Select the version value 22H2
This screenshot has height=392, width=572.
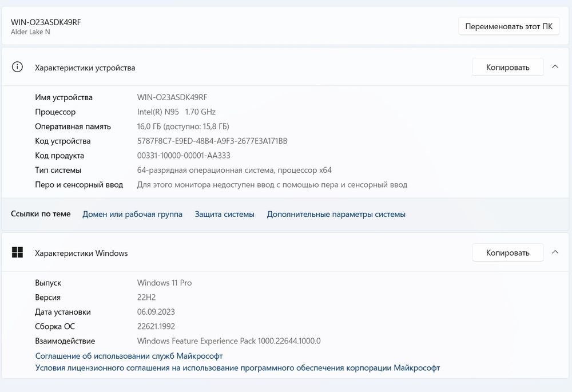146,298
